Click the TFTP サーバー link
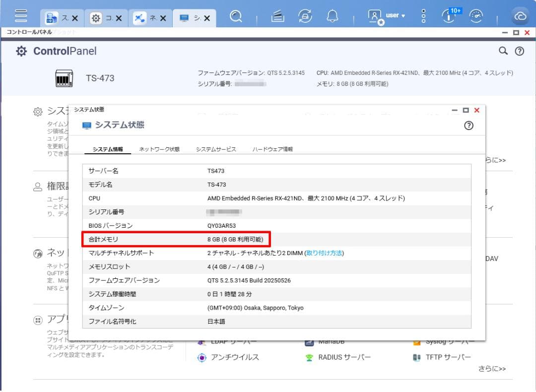The width and height of the screenshot is (536, 392). (448, 357)
